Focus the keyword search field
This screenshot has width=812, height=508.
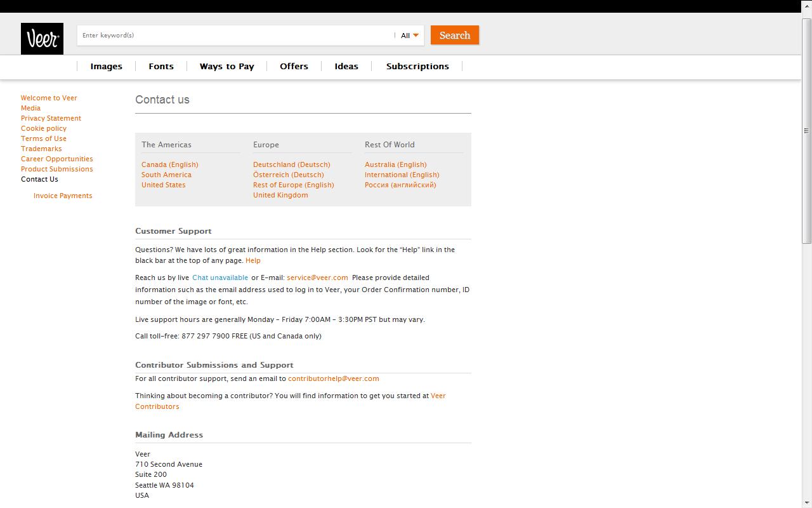click(235, 36)
